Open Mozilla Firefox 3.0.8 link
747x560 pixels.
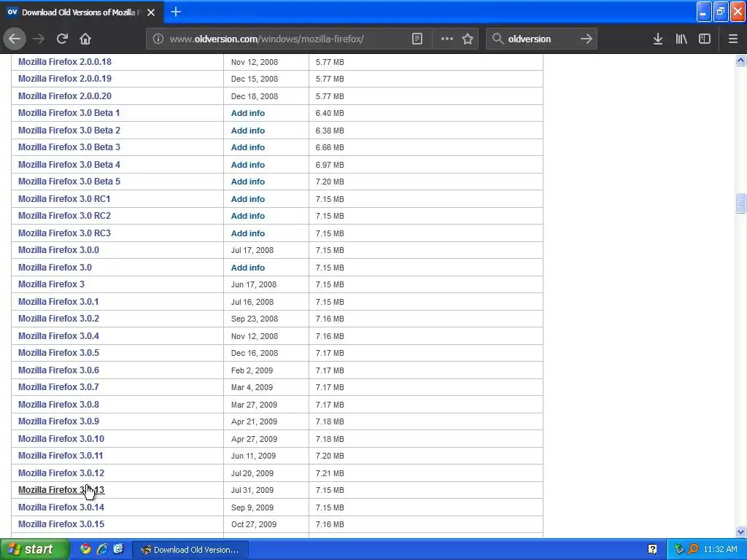pos(58,404)
